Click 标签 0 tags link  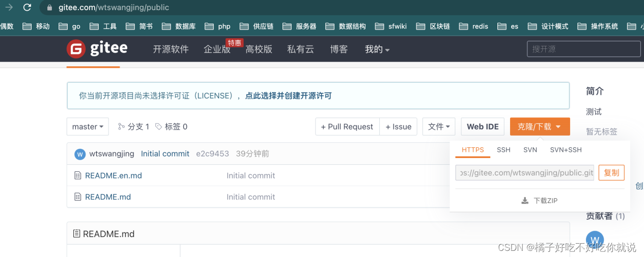pyautogui.click(x=171, y=126)
